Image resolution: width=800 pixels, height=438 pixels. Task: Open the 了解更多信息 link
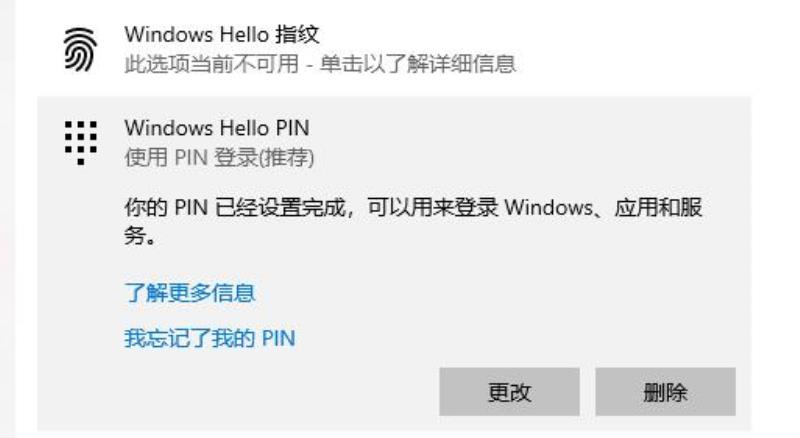tap(189, 293)
